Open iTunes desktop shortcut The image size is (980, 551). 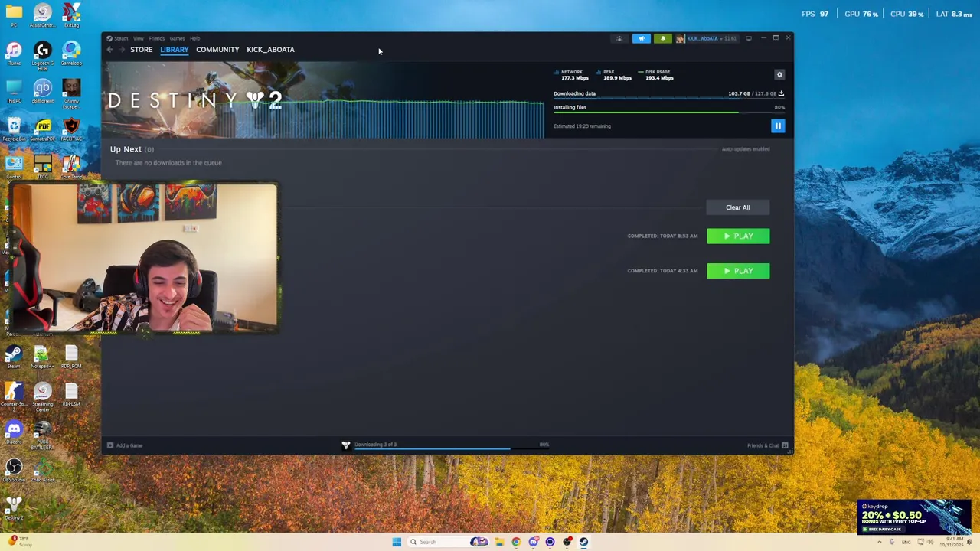click(x=14, y=53)
